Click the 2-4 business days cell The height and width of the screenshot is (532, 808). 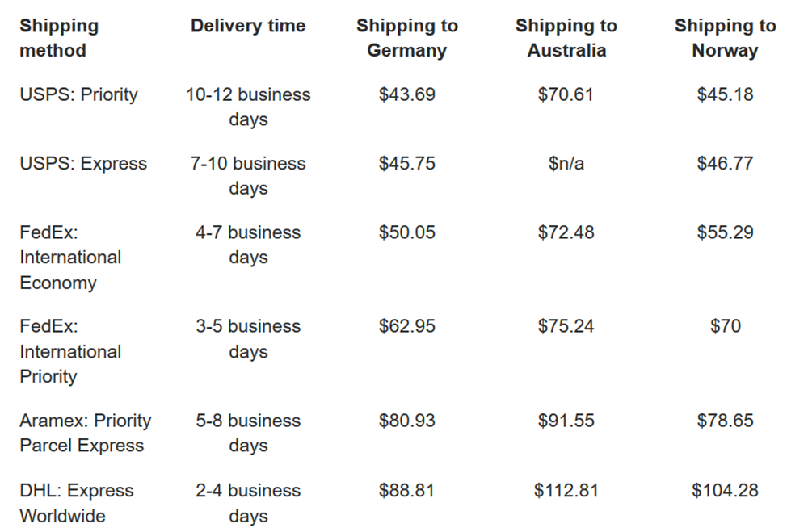coord(248,503)
